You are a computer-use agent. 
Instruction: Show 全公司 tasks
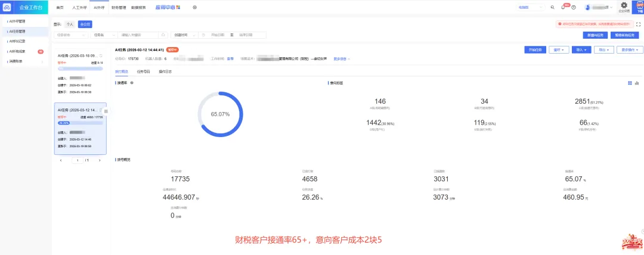85,24
